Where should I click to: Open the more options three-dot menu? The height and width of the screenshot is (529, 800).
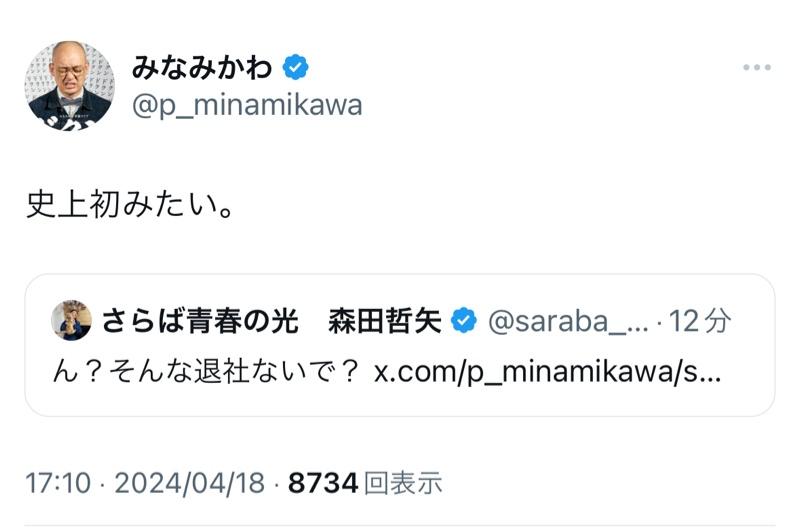(758, 68)
